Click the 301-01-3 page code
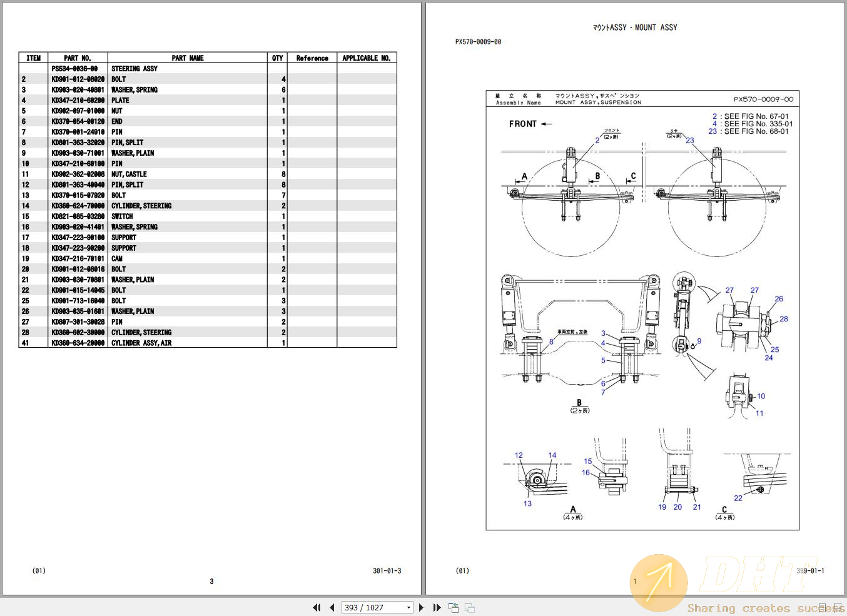 coord(387,571)
